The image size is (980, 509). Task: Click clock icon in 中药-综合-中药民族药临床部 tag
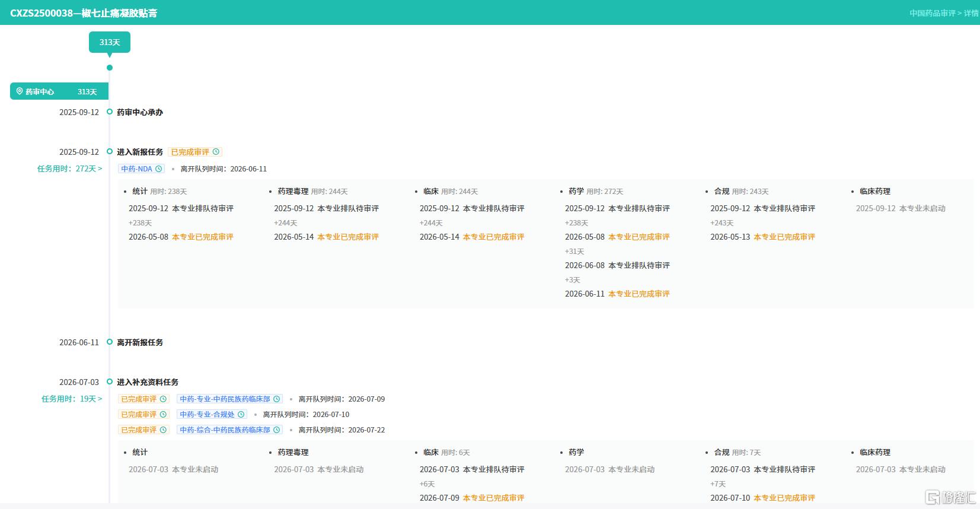pyautogui.click(x=276, y=430)
